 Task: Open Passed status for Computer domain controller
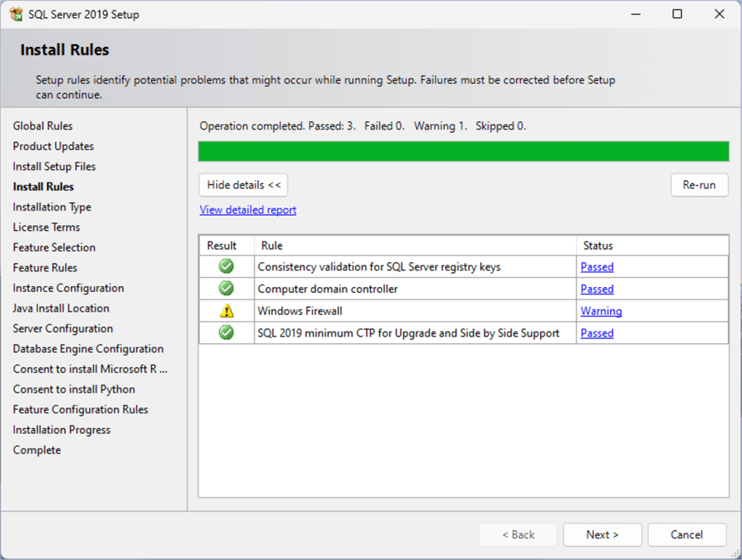[597, 289]
